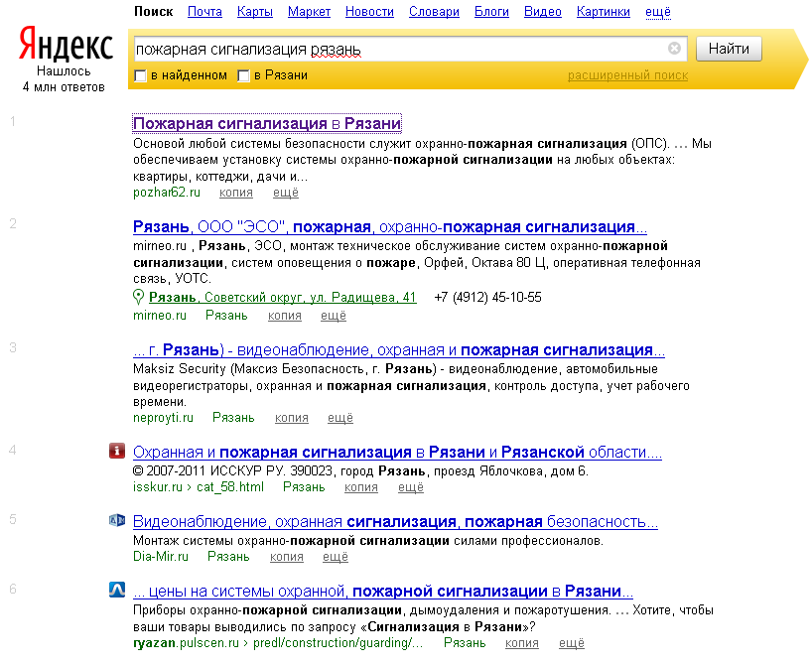Open the Карты tab
Image resolution: width=812 pixels, height=666 pixels.
click(254, 11)
